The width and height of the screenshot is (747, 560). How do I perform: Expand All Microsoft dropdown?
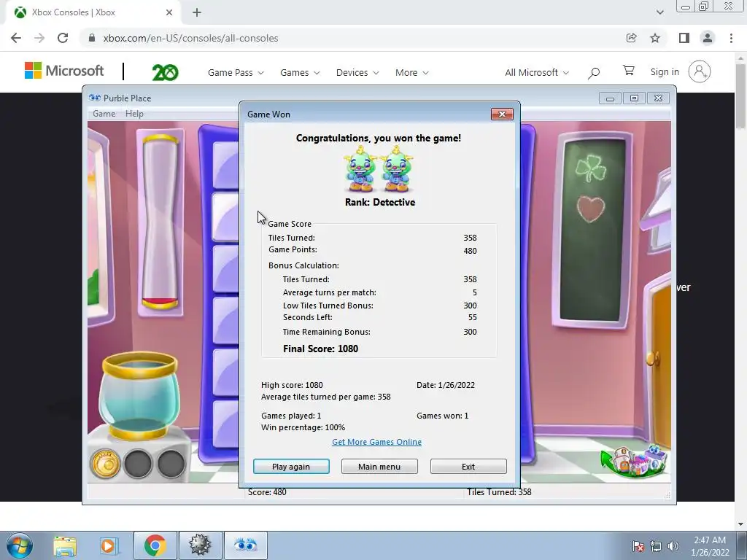[537, 72]
